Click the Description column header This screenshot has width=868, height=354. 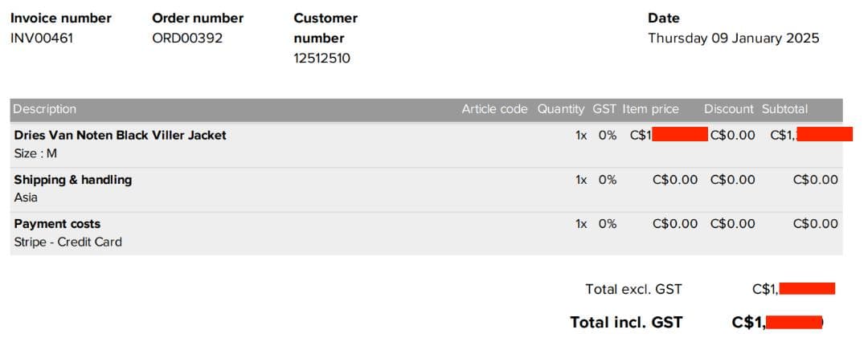tap(45, 109)
